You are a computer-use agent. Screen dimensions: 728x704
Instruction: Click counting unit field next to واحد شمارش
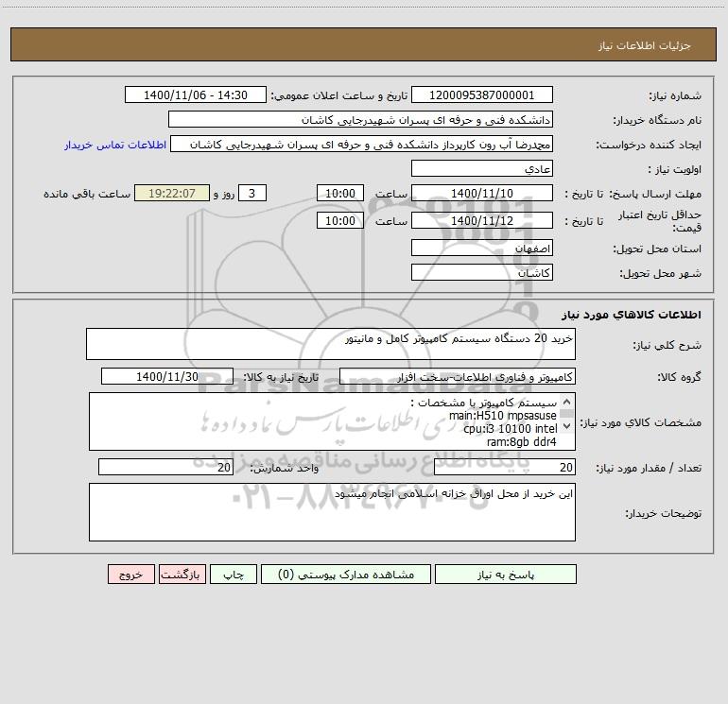[165, 468]
